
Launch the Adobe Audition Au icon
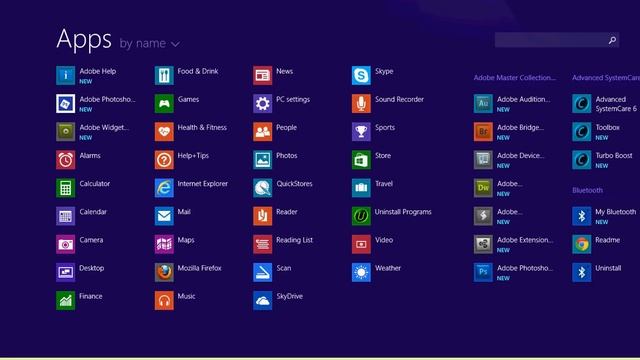tap(483, 103)
